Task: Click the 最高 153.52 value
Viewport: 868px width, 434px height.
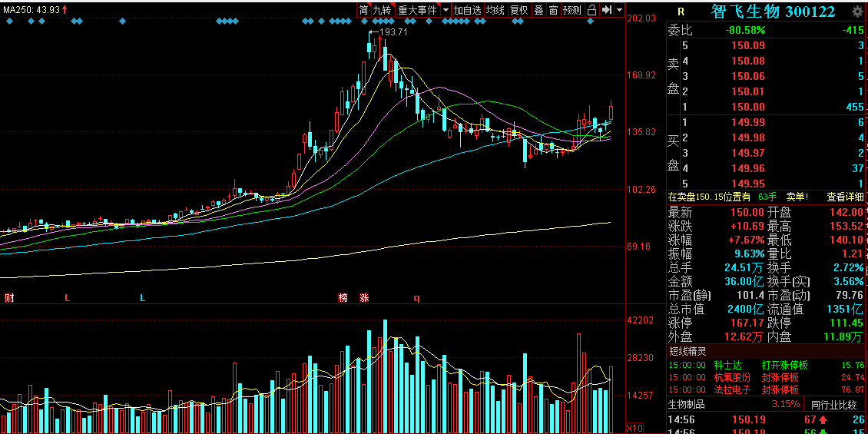Action: (845, 226)
